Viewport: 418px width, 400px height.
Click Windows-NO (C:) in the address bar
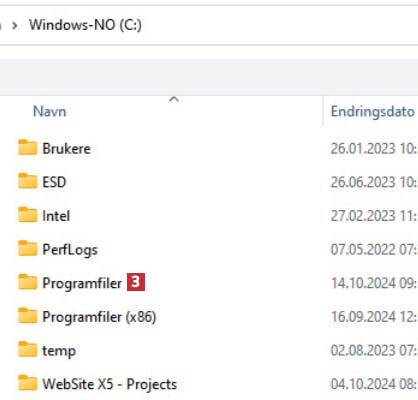(85, 25)
